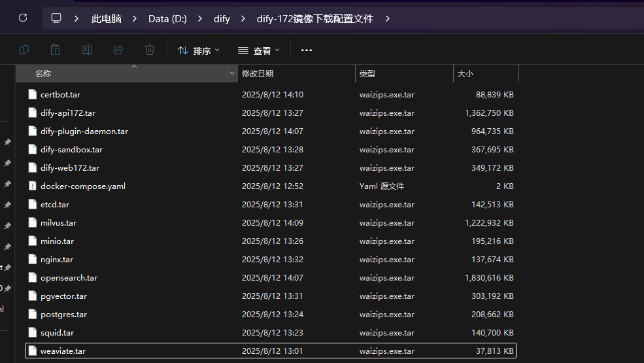This screenshot has height=363, width=644.
Task: Select the pgvector.tar file icon
Action: click(x=33, y=296)
